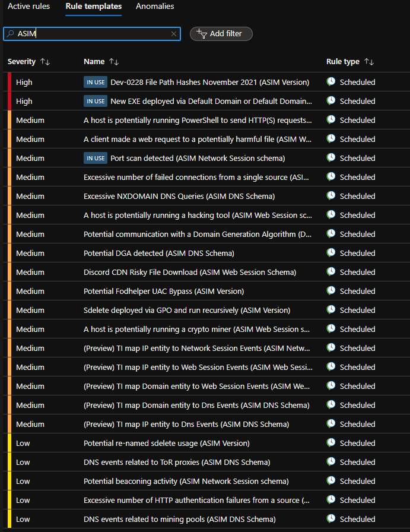Click clock icon on re-named sdelete row

[331, 442]
